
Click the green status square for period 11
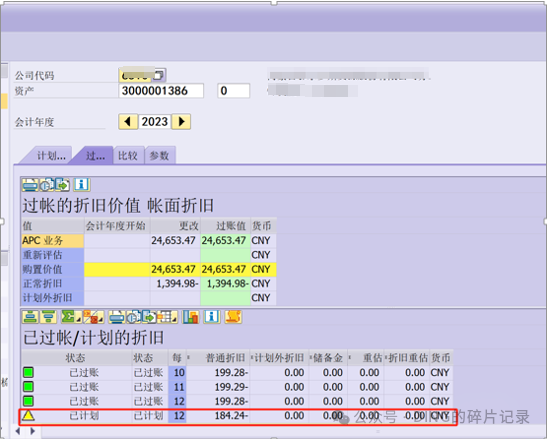[x=28, y=387]
